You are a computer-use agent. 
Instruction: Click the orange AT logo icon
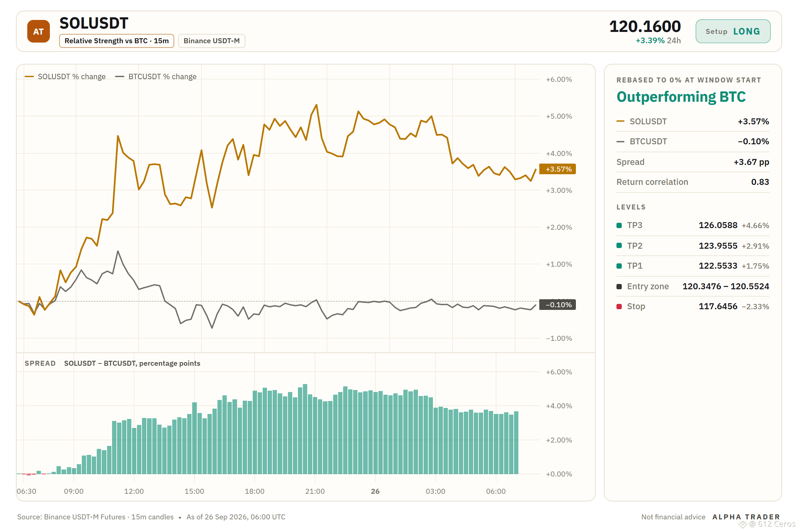pos(38,31)
